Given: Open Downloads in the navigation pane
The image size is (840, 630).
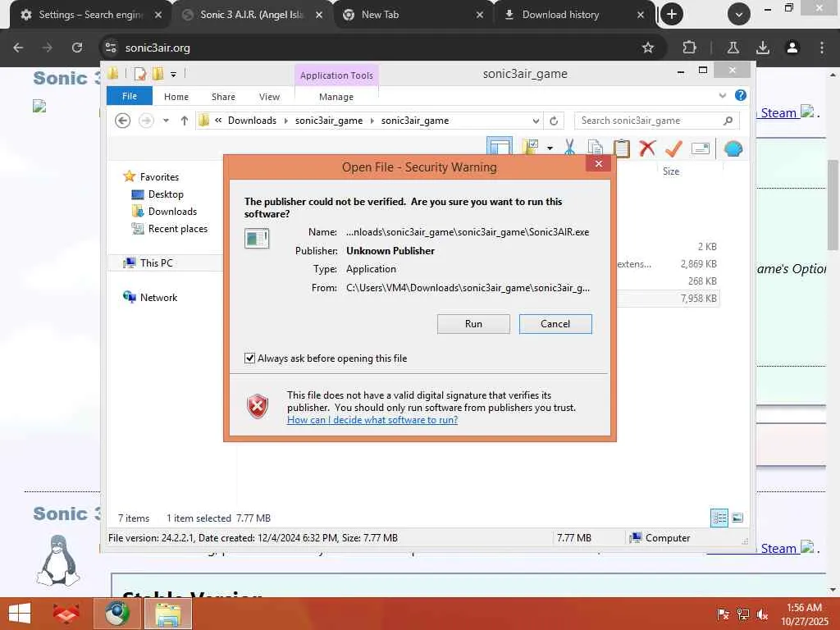Looking at the screenshot, I should pyautogui.click(x=172, y=212).
